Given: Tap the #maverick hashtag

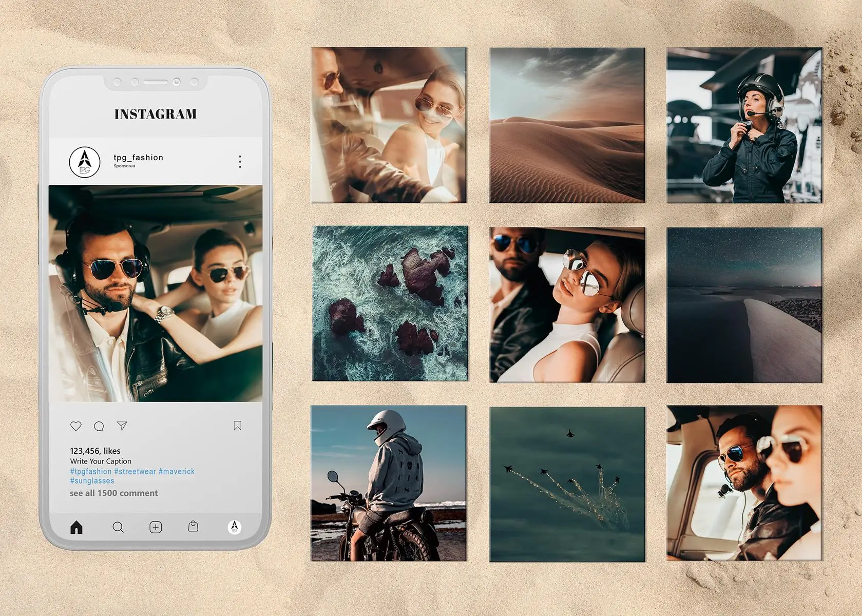Looking at the screenshot, I should point(177,471).
